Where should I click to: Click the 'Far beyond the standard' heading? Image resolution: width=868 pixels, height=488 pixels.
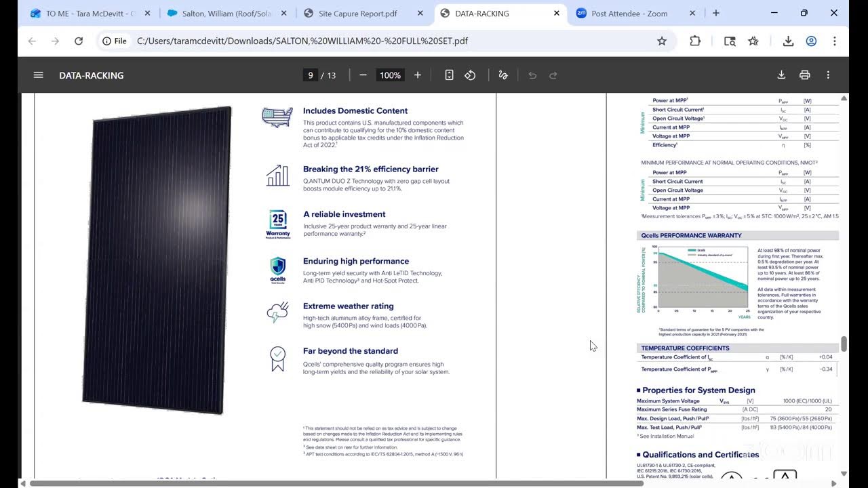(351, 351)
